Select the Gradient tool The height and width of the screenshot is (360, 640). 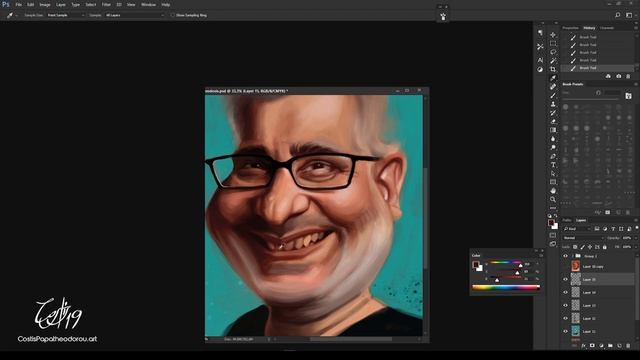point(553,130)
